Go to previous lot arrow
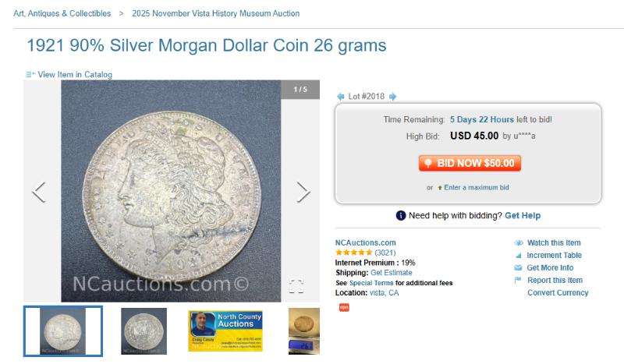Image resolution: width=624 pixels, height=364 pixels. coord(340,97)
